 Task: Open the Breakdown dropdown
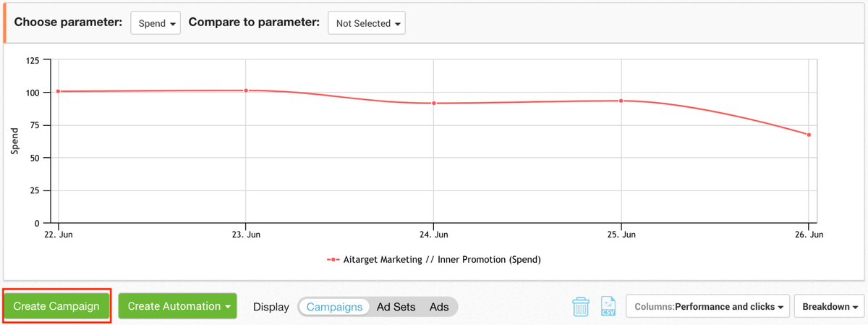tap(830, 307)
